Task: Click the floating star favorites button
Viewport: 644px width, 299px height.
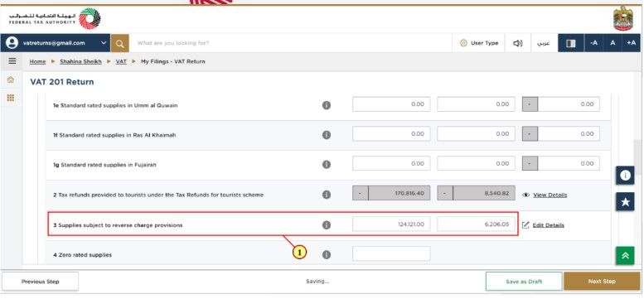Action: click(x=625, y=201)
